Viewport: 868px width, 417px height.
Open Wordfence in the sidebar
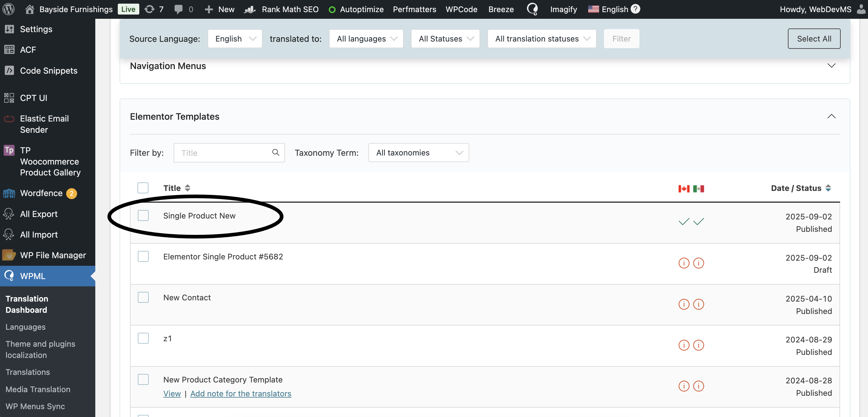click(41, 193)
